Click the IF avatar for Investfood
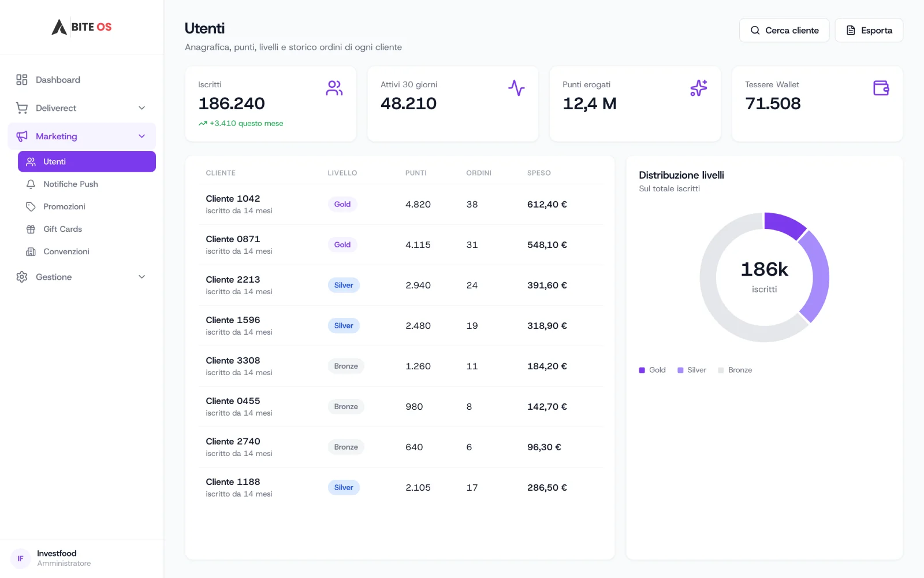Image resolution: width=924 pixels, height=578 pixels. (20, 558)
